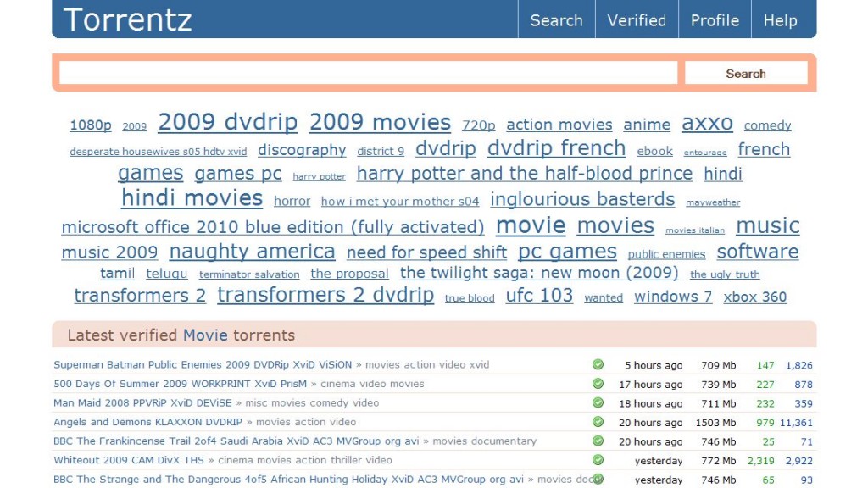
Task: Open Superman Batman Public Enemies torrent link
Action: [203, 365]
